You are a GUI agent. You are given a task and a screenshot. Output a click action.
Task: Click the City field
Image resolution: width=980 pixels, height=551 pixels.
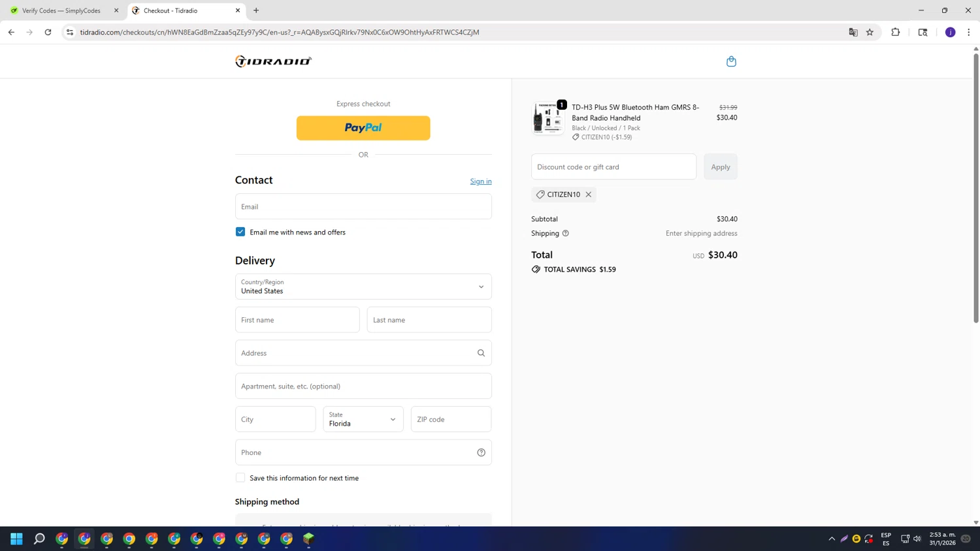[x=276, y=419]
